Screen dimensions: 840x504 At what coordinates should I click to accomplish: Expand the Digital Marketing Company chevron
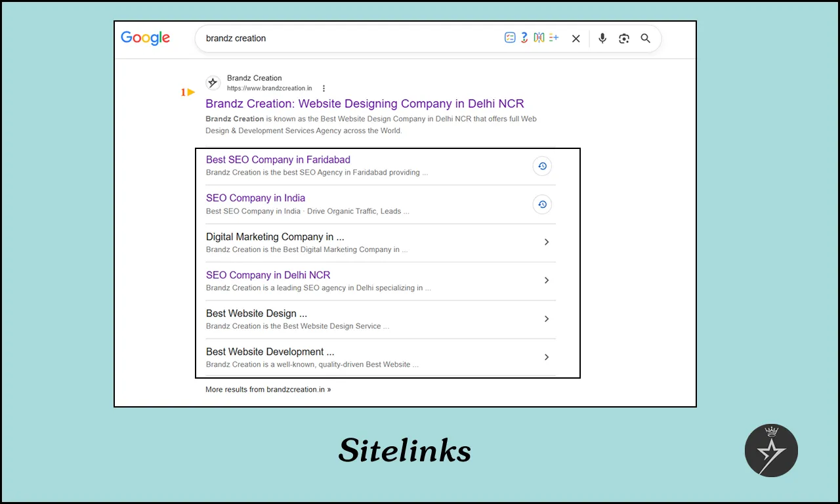coord(547,242)
